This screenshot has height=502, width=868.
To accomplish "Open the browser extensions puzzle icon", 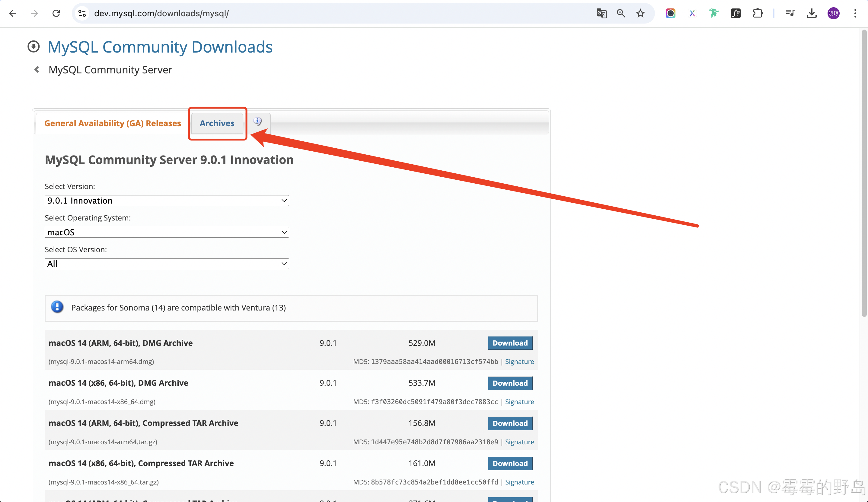I will (758, 14).
